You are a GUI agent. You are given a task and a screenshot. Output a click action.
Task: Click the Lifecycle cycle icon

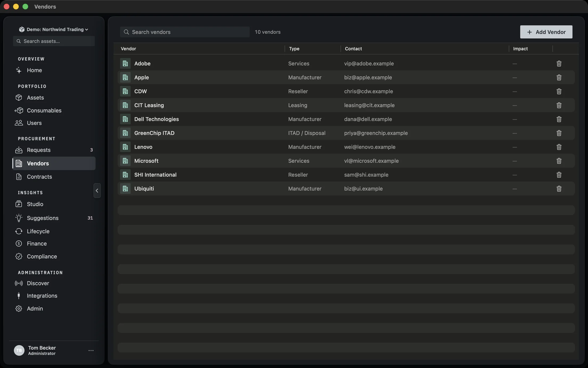(19, 232)
